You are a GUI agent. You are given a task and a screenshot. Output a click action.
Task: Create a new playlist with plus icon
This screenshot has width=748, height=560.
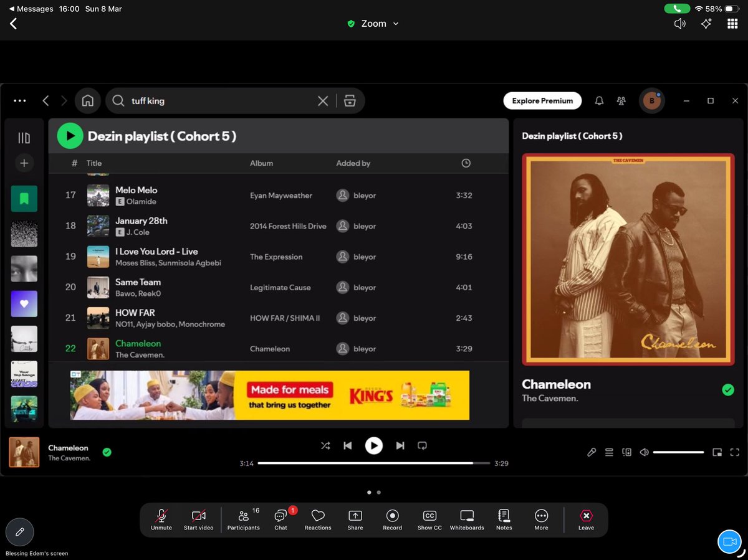24,163
